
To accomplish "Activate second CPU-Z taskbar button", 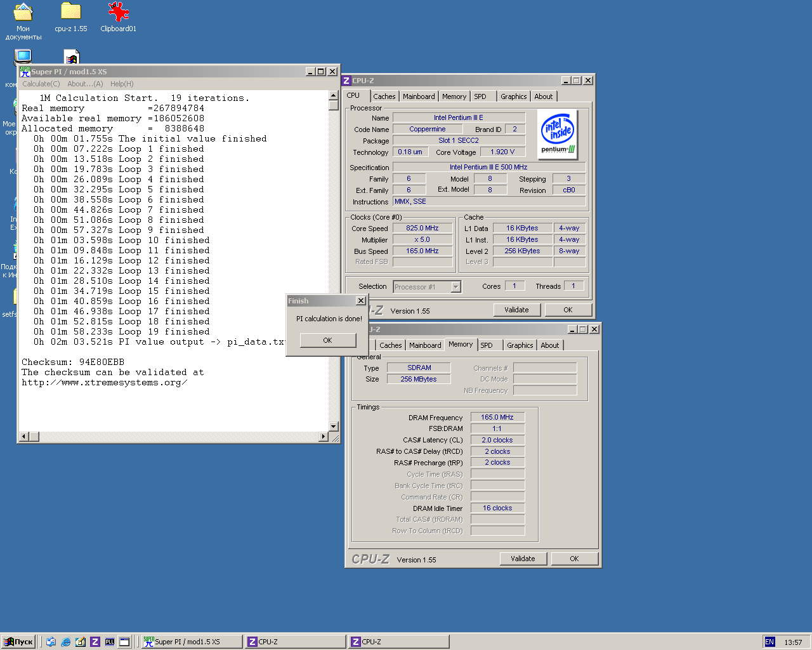I will (399, 642).
